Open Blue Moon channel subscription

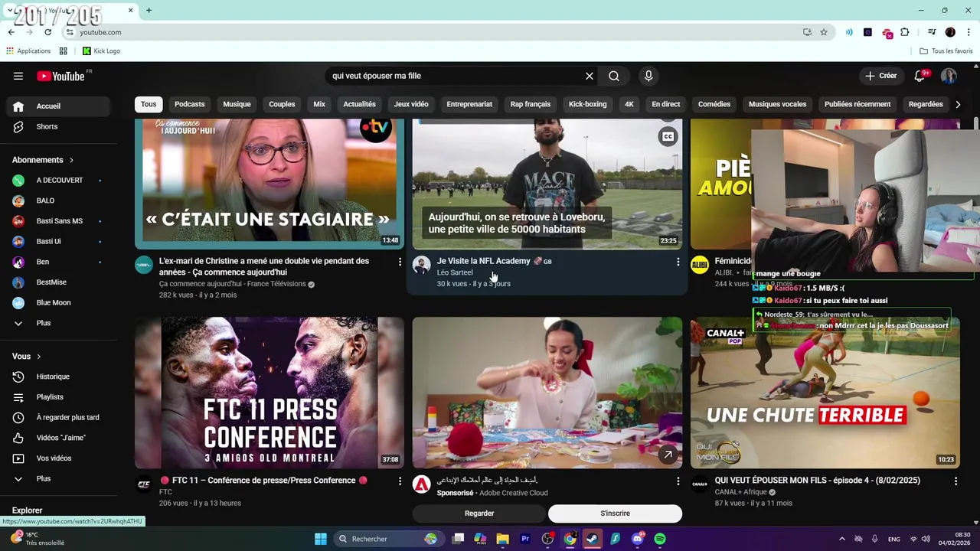[x=60, y=302]
